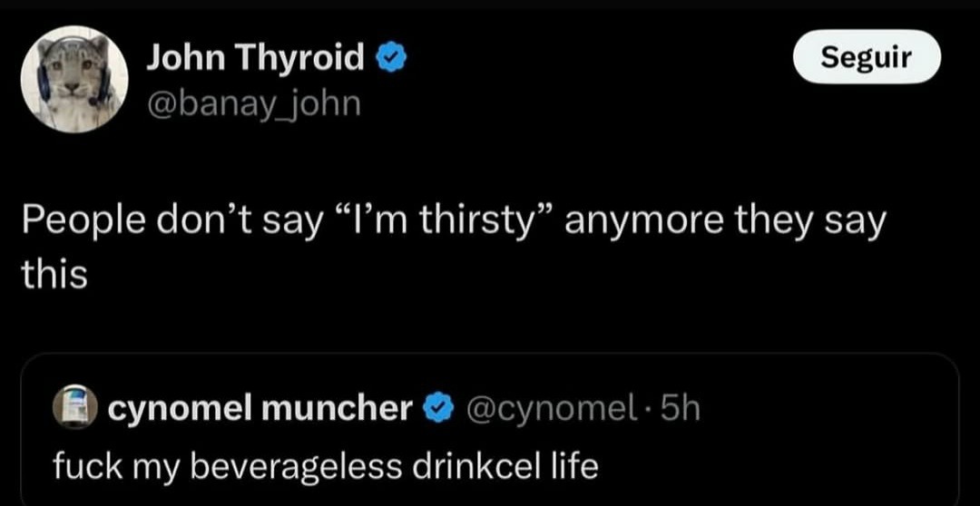This screenshot has height=506, width=980.
Task: Click the verified badge beside John Thyroid
Action: 390,60
